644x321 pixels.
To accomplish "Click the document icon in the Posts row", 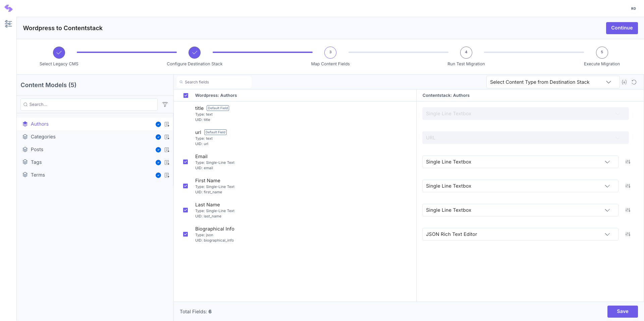I will click(167, 150).
